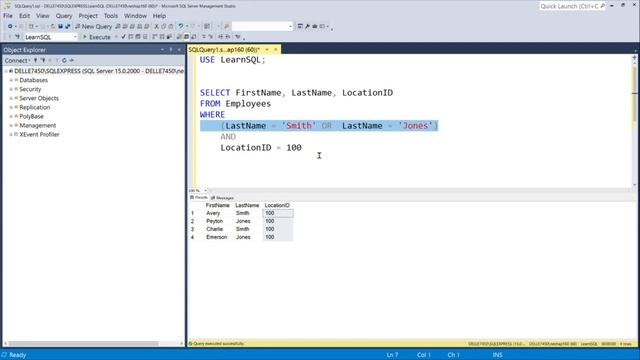
Task: Toggle Results to File output mode
Action: pos(193,37)
